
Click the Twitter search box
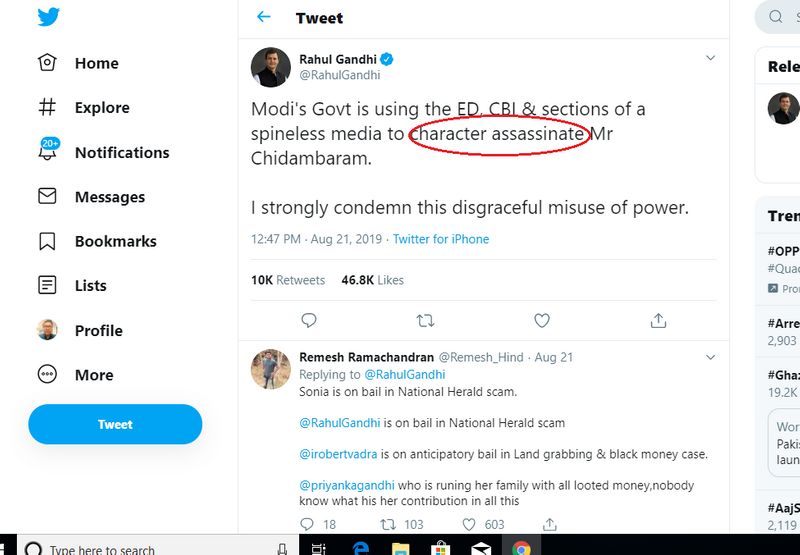click(x=785, y=17)
